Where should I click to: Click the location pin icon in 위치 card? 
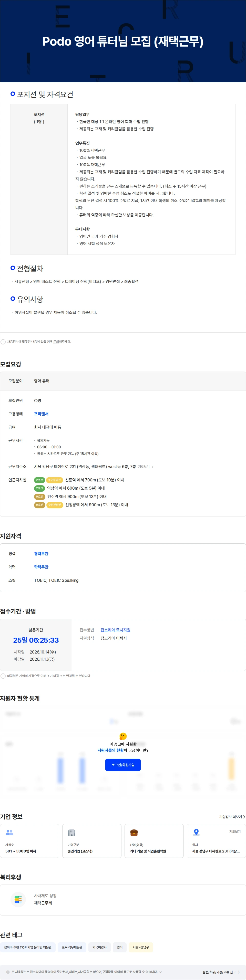pos(196,833)
